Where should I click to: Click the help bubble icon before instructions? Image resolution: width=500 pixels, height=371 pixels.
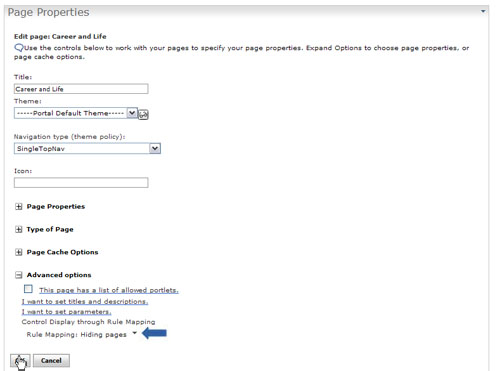pyautogui.click(x=18, y=48)
